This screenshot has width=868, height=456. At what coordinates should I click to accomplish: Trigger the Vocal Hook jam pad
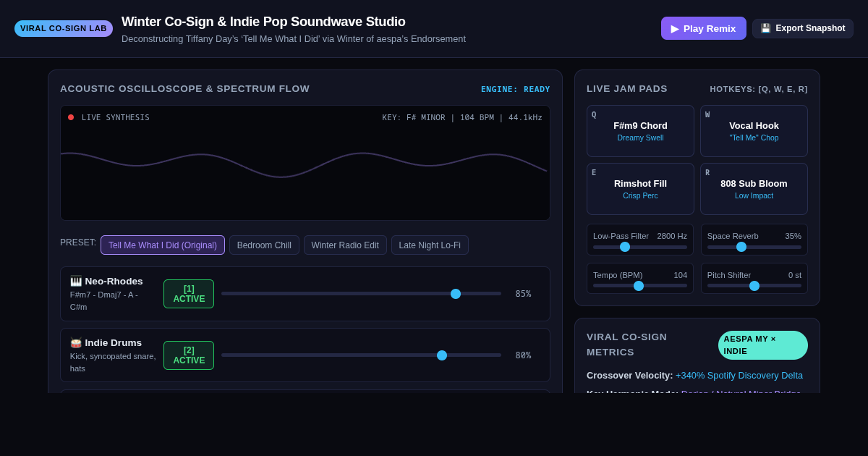754,131
